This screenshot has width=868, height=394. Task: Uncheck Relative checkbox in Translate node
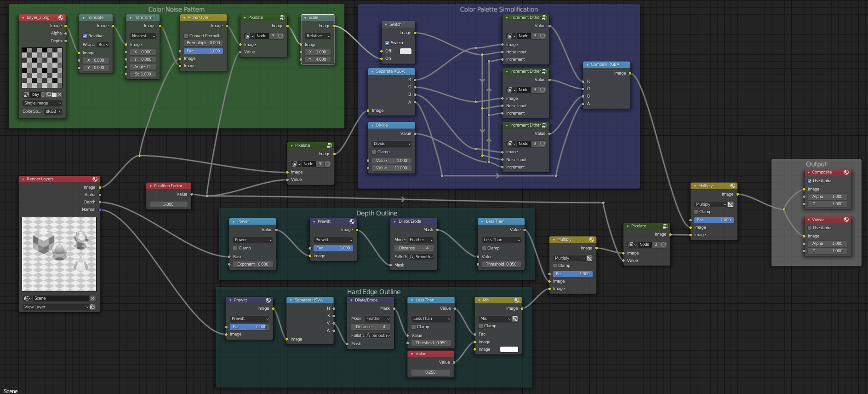tap(85, 36)
